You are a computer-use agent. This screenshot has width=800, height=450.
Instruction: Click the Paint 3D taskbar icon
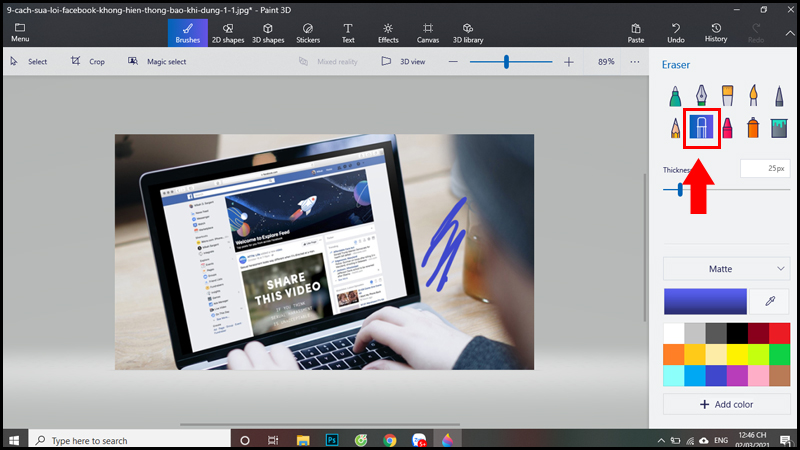(x=447, y=440)
